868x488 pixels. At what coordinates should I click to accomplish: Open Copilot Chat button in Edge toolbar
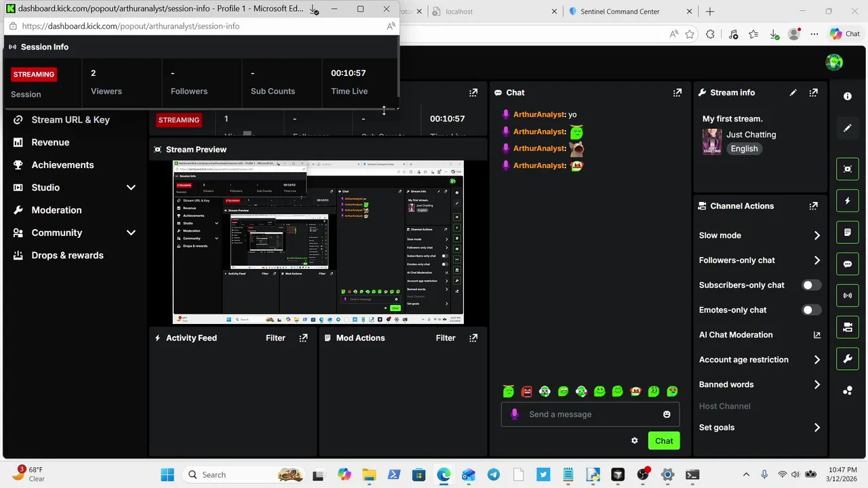click(845, 34)
